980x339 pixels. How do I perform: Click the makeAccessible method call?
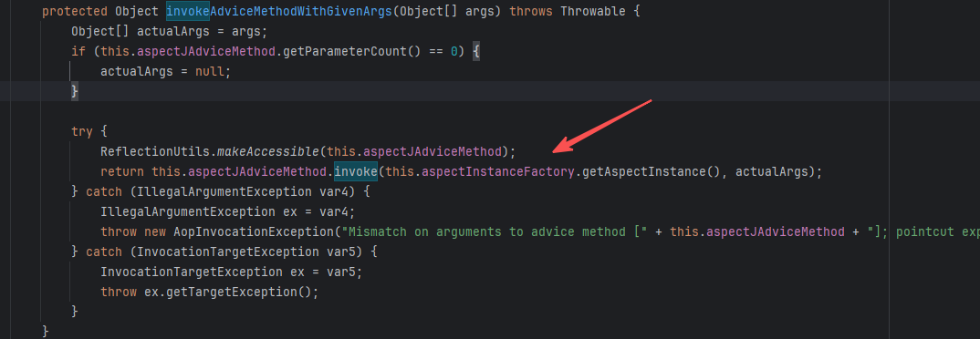point(267,151)
